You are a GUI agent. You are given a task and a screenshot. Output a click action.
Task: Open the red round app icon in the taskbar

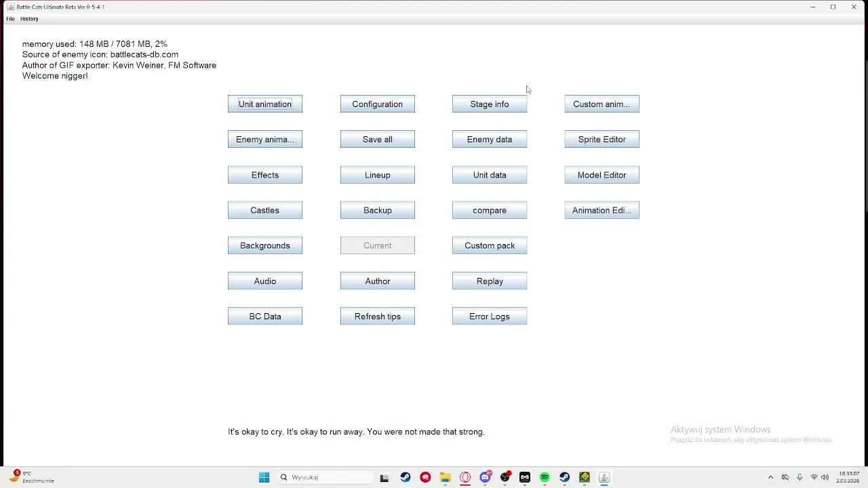[x=425, y=477]
